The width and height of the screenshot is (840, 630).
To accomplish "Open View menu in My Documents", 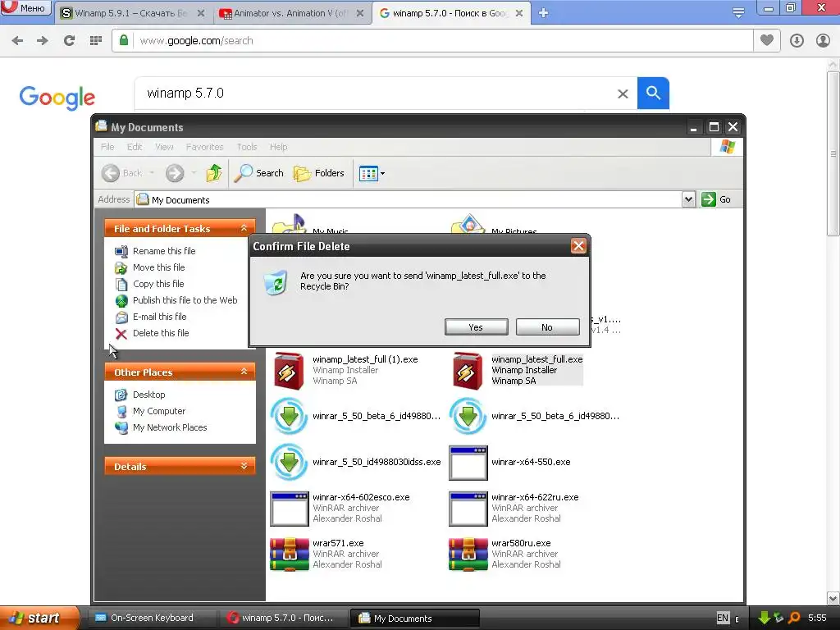I will [164, 147].
